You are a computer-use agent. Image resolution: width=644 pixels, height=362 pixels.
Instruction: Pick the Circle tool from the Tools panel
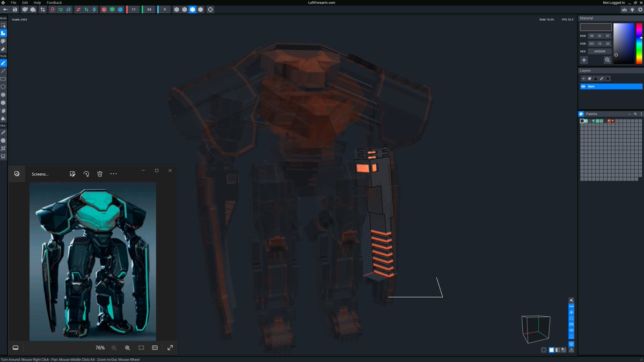pos(3,86)
